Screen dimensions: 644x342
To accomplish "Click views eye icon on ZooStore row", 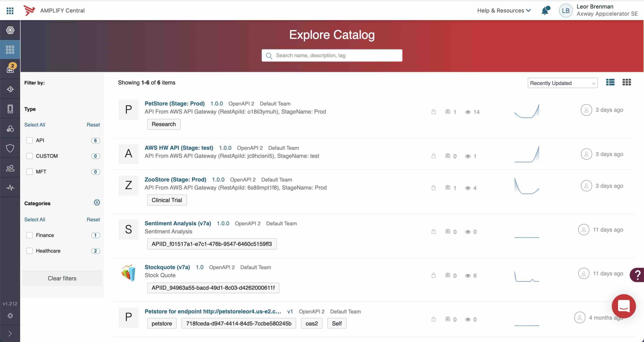I will click(468, 188).
